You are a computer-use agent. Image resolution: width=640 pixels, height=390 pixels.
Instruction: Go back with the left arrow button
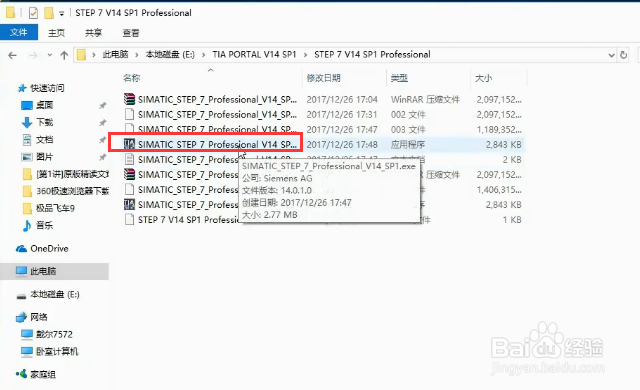click(x=13, y=55)
